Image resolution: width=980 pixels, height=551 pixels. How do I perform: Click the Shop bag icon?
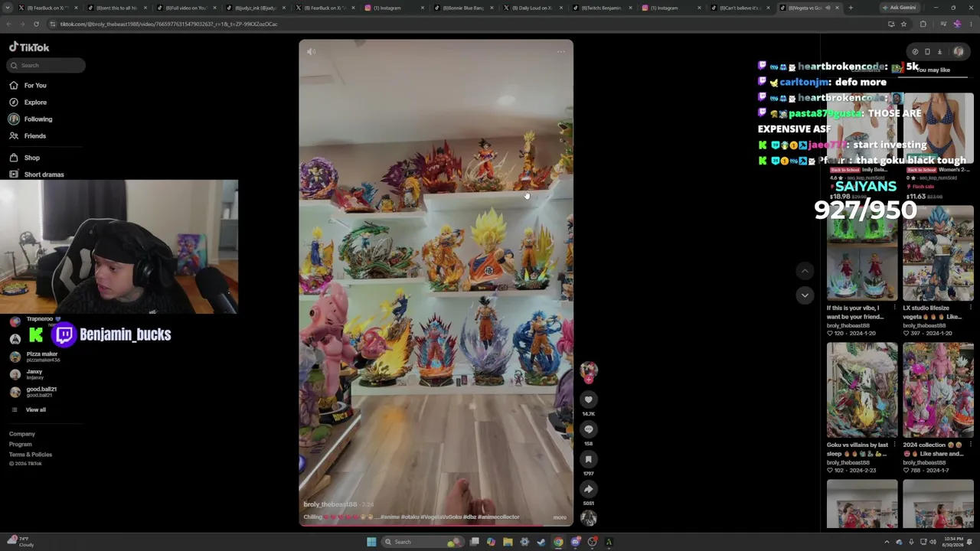click(x=14, y=158)
